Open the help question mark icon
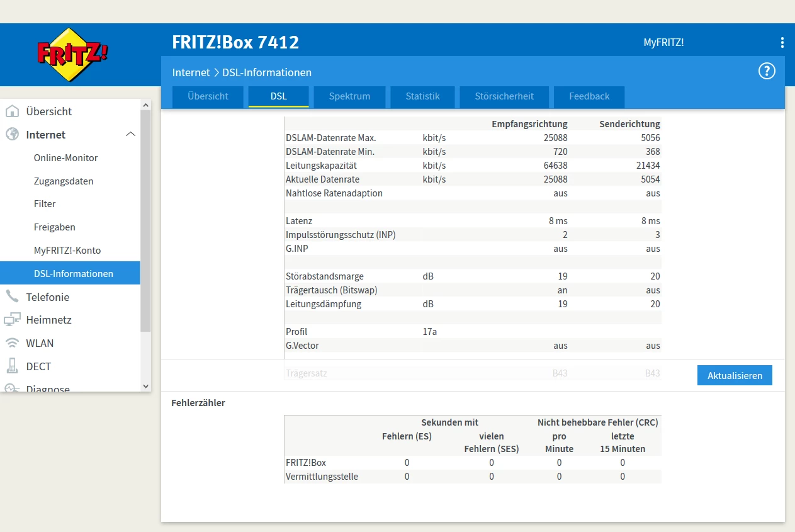 point(766,71)
